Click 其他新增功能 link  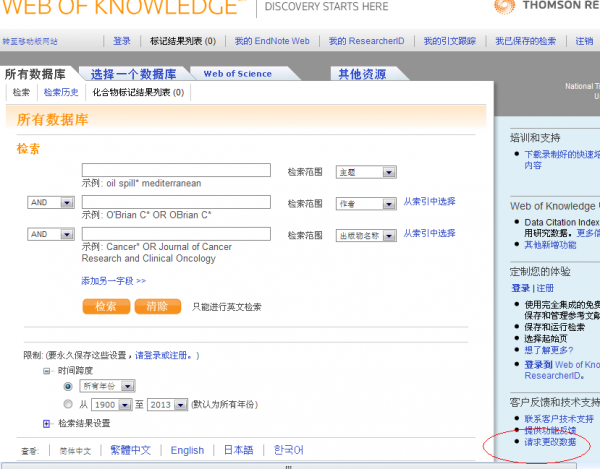point(550,245)
